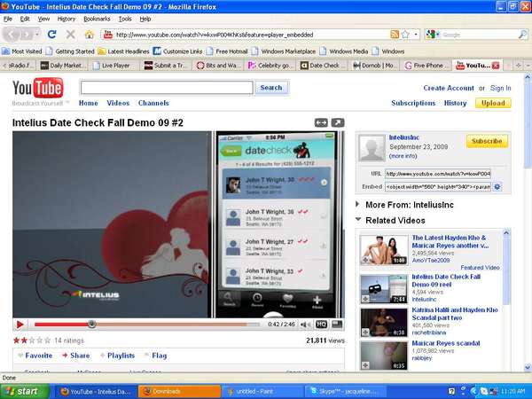Open embed customization gear icon
This screenshot has height=399, width=532.
tap(497, 186)
